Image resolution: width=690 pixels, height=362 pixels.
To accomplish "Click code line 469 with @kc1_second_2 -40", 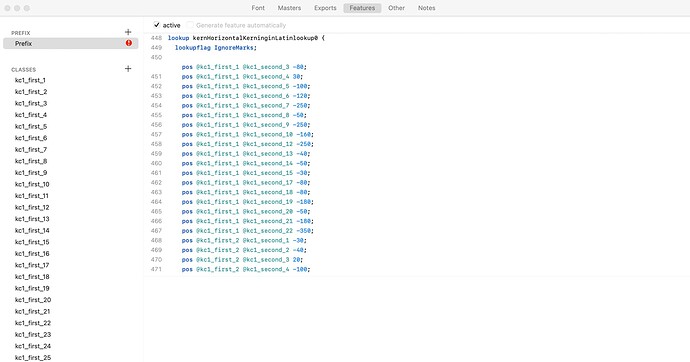I will point(244,250).
